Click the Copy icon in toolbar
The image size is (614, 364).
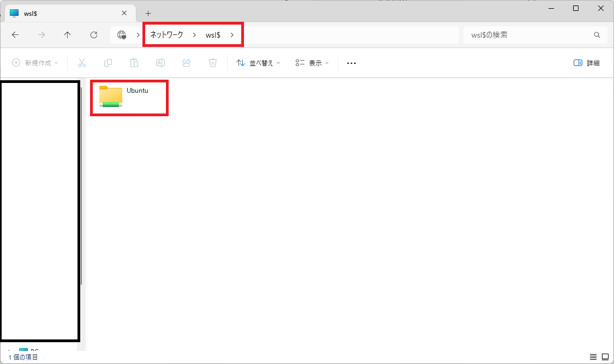point(108,63)
